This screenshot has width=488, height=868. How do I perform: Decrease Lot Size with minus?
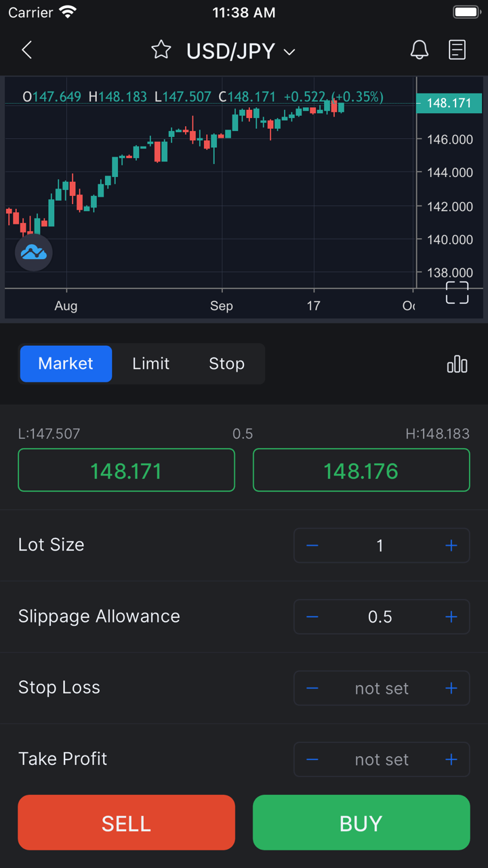(x=312, y=546)
